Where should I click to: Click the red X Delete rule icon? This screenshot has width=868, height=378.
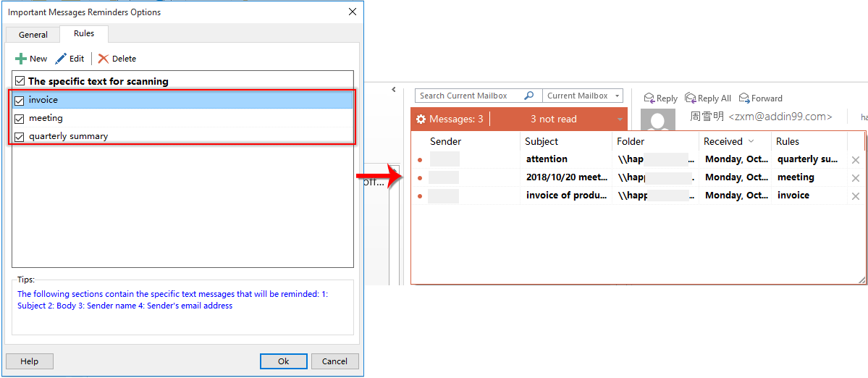104,59
